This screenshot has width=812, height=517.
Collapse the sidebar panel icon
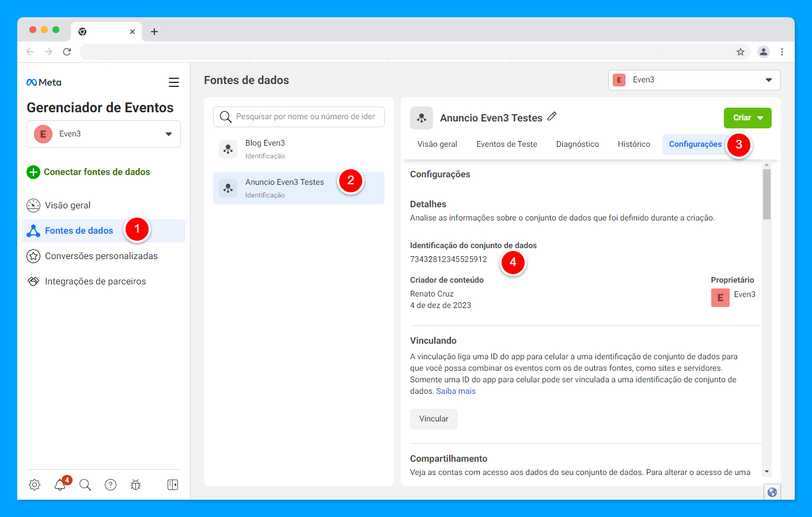tap(173, 485)
